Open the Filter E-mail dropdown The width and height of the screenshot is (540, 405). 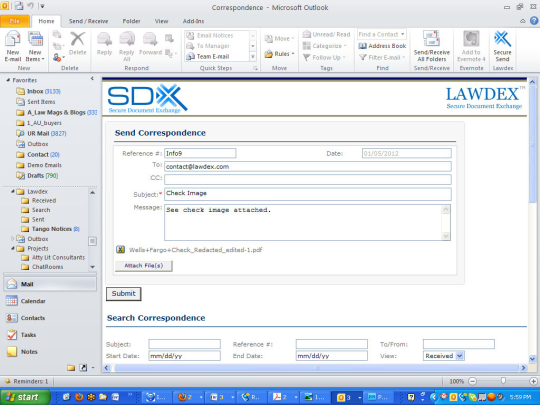(382, 57)
